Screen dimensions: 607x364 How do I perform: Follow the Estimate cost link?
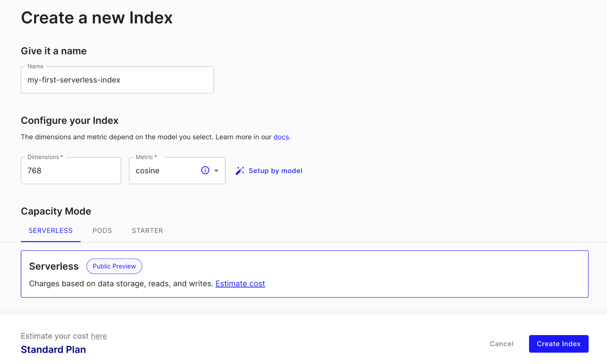point(240,284)
